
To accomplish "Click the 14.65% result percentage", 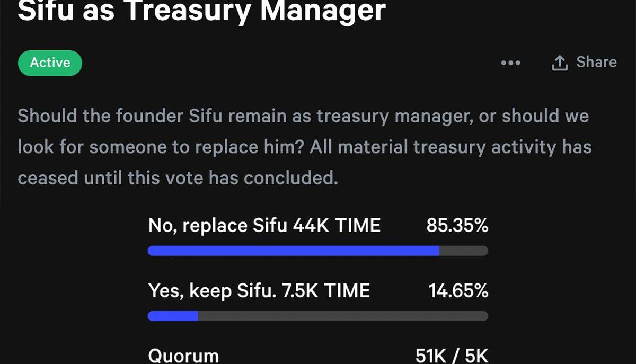I will point(458,290).
